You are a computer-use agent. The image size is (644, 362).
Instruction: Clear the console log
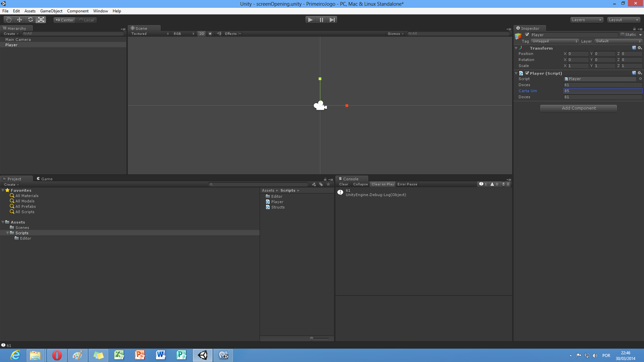(x=343, y=184)
